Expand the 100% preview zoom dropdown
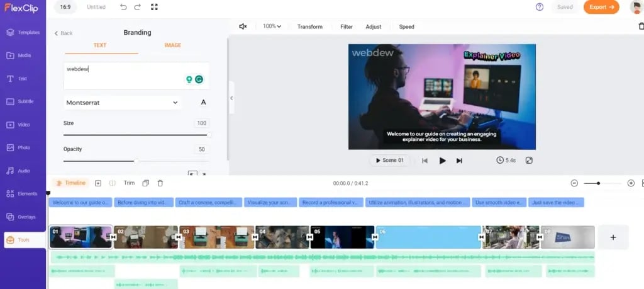This screenshot has height=289, width=644. coord(272,26)
